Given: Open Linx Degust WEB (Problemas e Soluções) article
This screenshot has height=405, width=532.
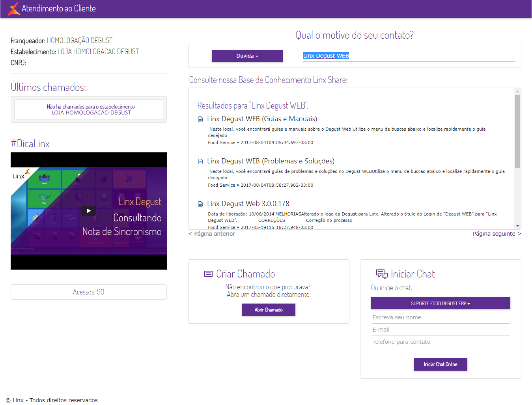Looking at the screenshot, I should point(271,161).
